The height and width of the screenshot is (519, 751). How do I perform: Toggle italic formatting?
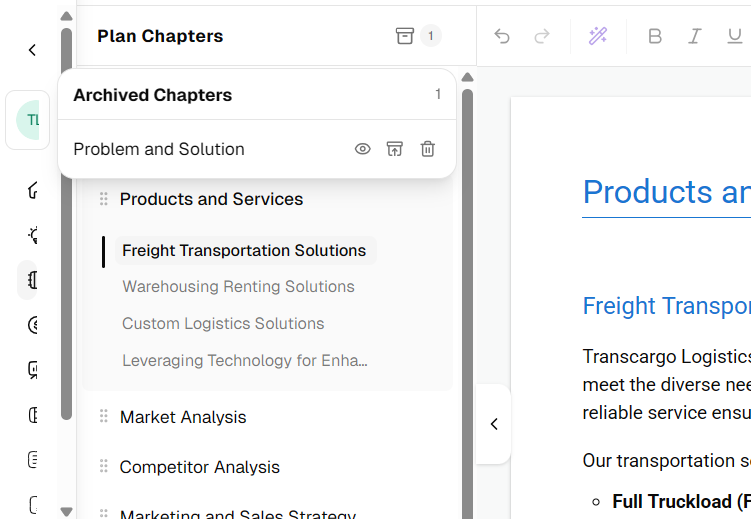pyautogui.click(x=694, y=36)
